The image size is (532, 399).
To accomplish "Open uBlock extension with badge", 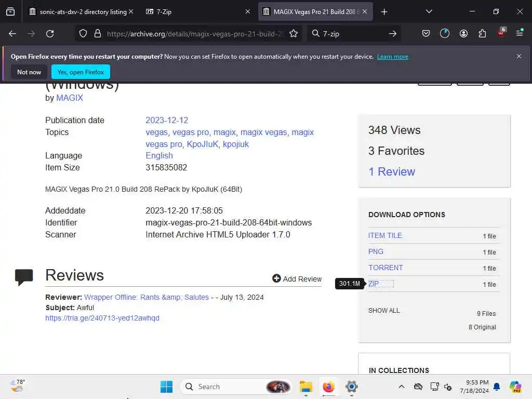I will pyautogui.click(x=501, y=33).
